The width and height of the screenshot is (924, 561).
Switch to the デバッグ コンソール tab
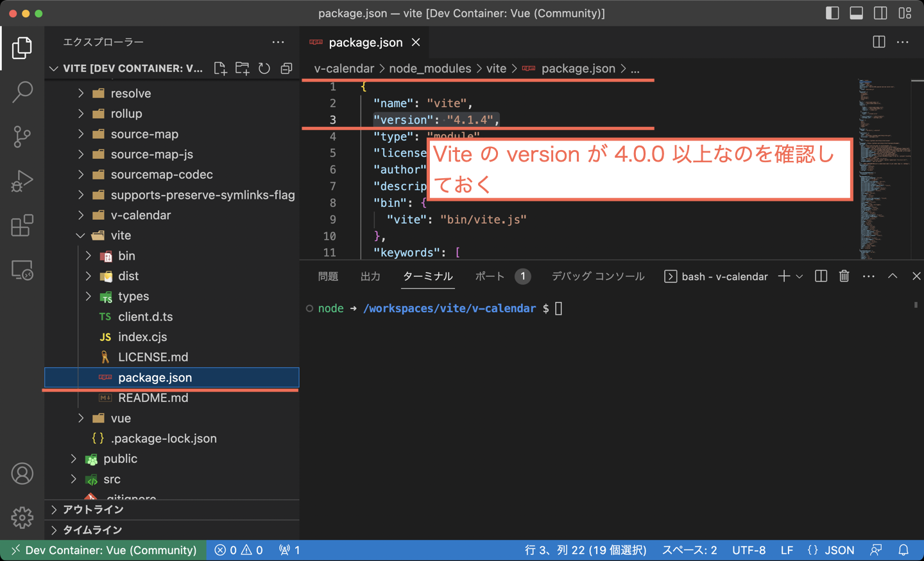pos(598,276)
